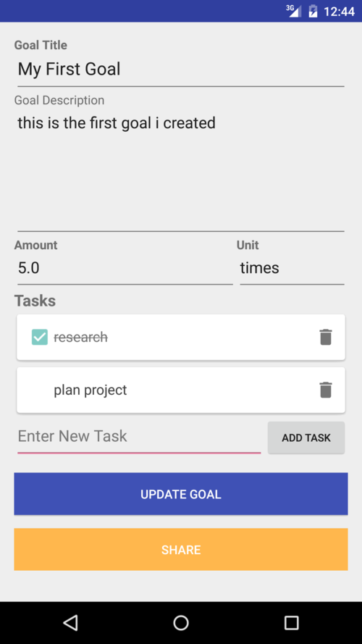This screenshot has width=362, height=644.
Task: Click the Update Goal button
Action: pyautogui.click(x=181, y=493)
